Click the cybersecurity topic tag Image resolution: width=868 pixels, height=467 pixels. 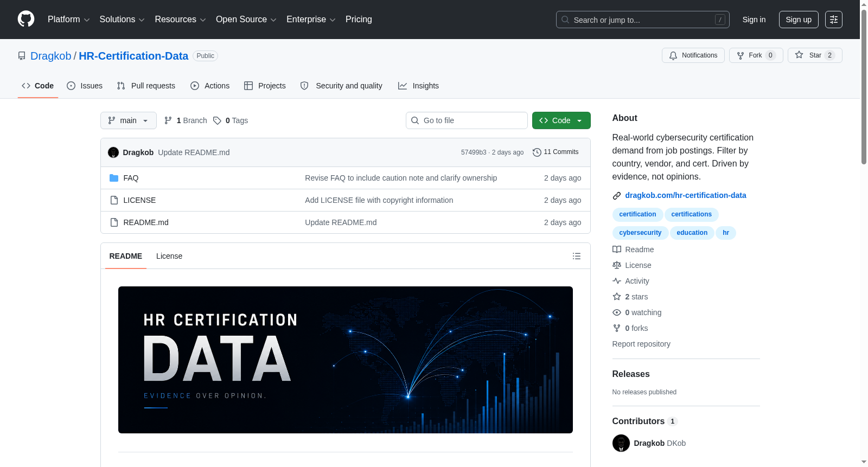pyautogui.click(x=640, y=233)
